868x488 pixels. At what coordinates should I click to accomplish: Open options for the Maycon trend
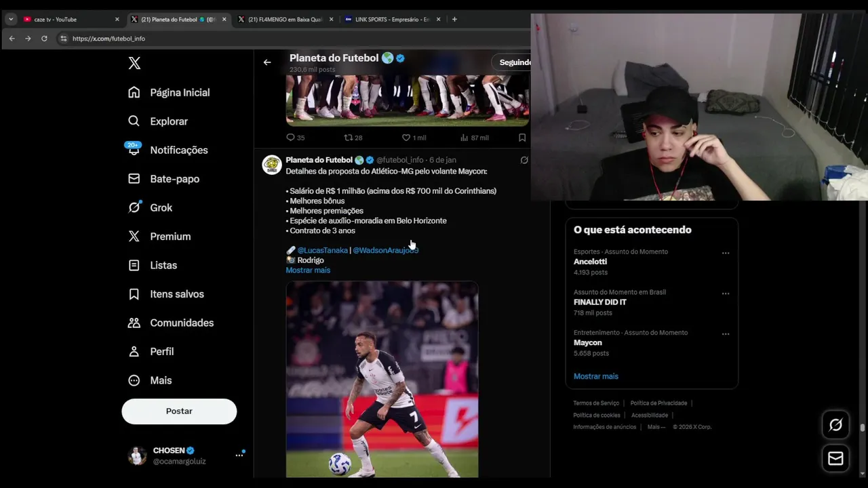[x=726, y=334]
